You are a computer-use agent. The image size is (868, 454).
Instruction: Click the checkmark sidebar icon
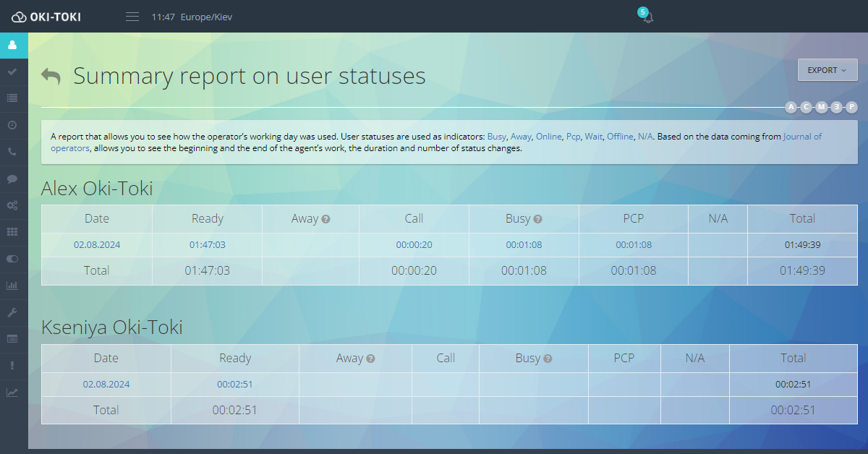(12, 72)
